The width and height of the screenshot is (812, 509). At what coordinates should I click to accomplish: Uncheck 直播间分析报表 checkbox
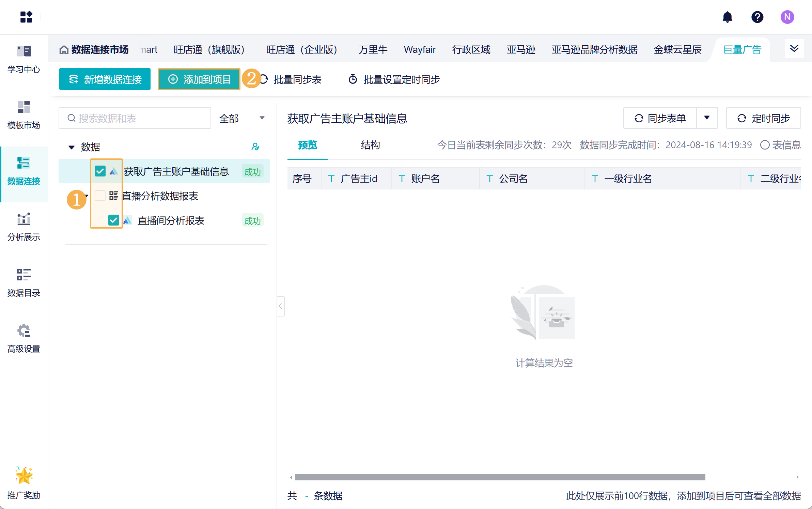click(113, 220)
